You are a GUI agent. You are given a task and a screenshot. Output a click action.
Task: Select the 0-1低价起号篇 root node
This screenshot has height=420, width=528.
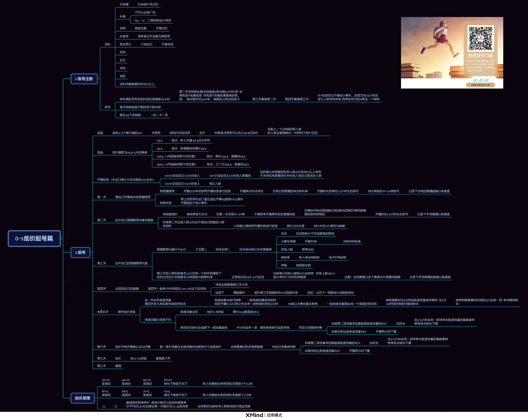(34, 238)
